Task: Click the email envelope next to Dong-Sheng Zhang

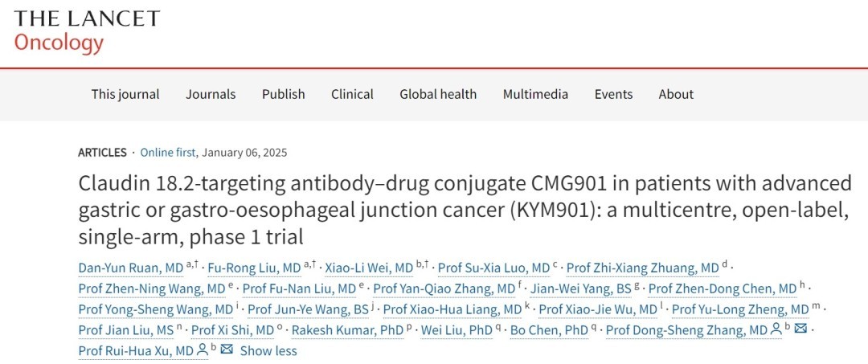Action: pos(800,329)
